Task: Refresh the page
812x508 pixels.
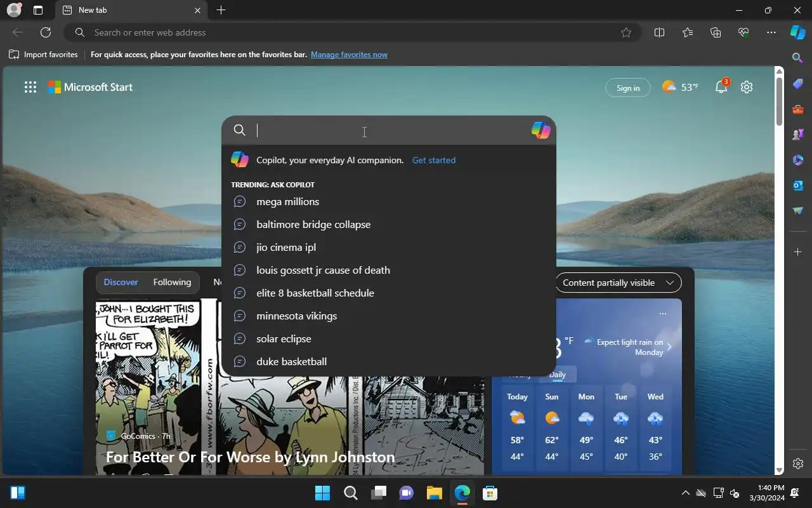Action: [46, 32]
